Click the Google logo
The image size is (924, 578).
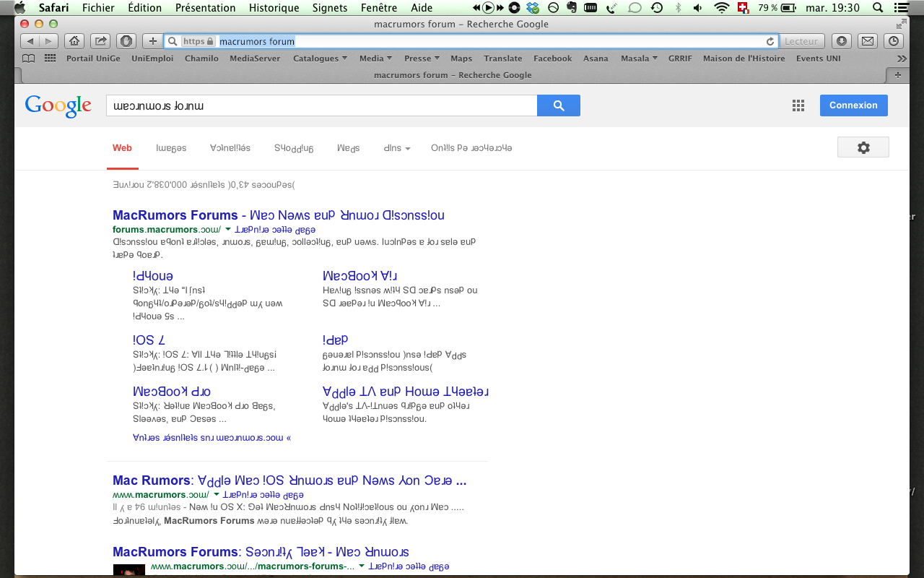(58, 105)
